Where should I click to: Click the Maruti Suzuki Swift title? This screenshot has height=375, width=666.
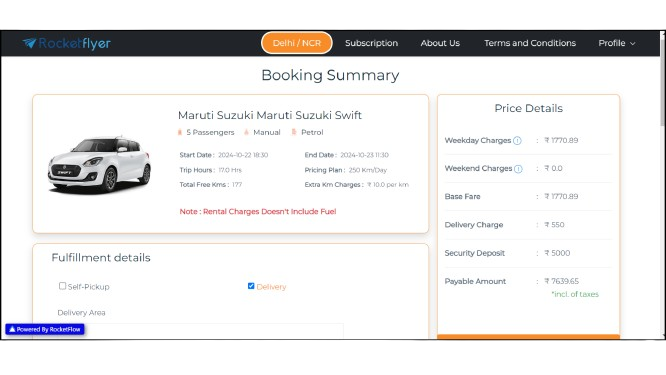(270, 115)
